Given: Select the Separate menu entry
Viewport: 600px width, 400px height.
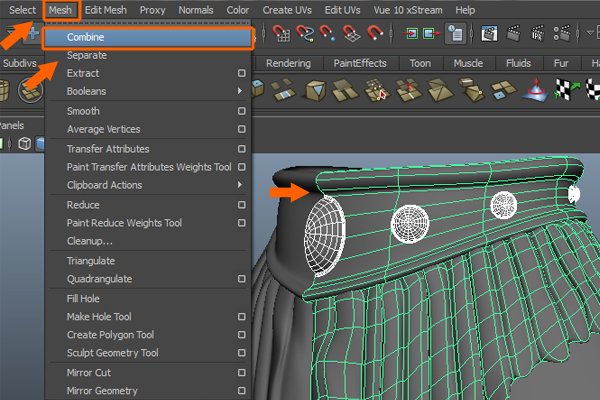Looking at the screenshot, I should click(87, 55).
